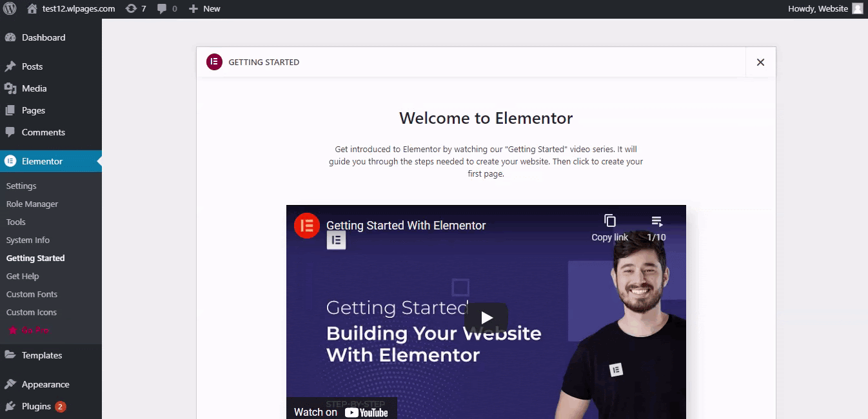
Task: Open the Howdy, Website account menu
Action: click(825, 9)
